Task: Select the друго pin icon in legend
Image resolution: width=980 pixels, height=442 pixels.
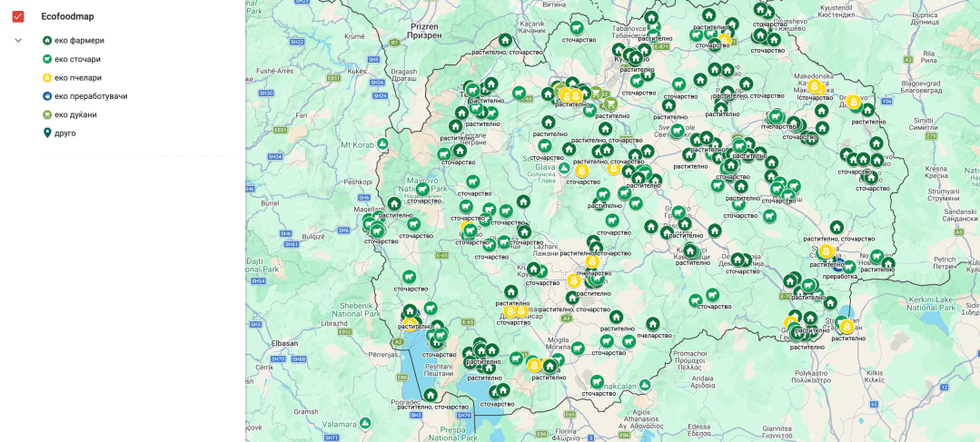Action: tap(47, 133)
